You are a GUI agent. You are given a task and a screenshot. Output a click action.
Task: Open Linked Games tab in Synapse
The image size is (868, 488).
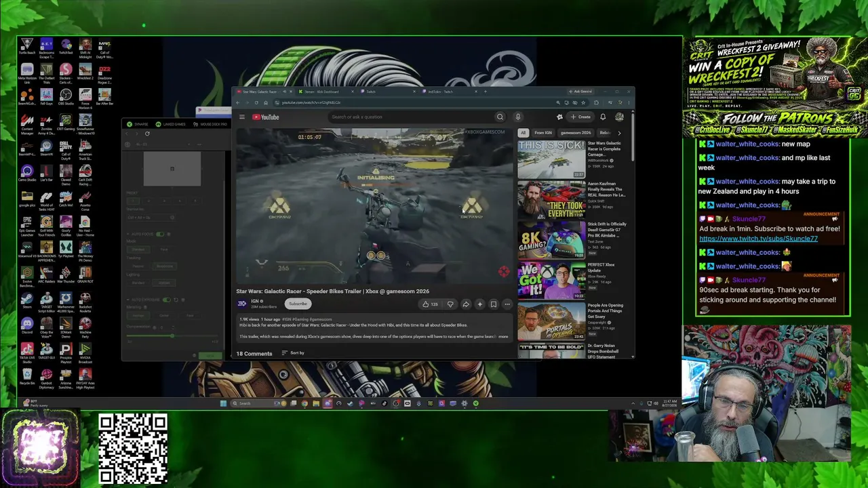[170, 124]
